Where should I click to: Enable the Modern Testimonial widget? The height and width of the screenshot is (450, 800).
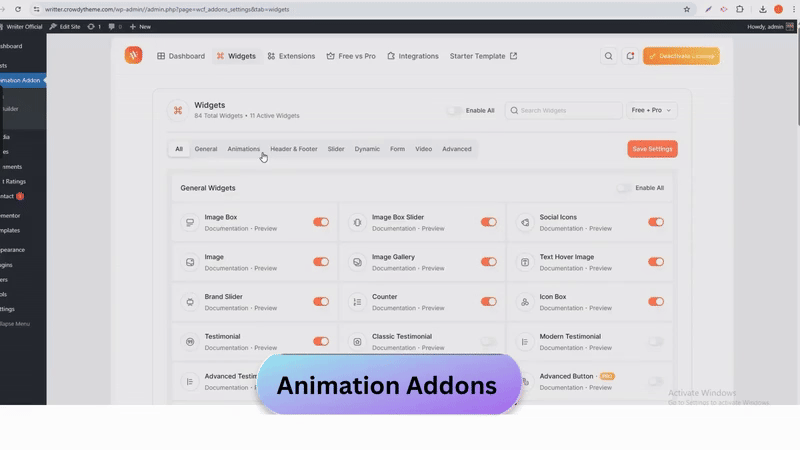pos(656,341)
